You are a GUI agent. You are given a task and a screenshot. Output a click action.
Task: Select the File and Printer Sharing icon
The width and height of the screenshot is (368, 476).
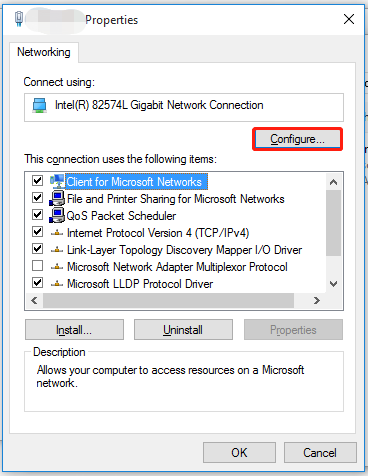(57, 198)
